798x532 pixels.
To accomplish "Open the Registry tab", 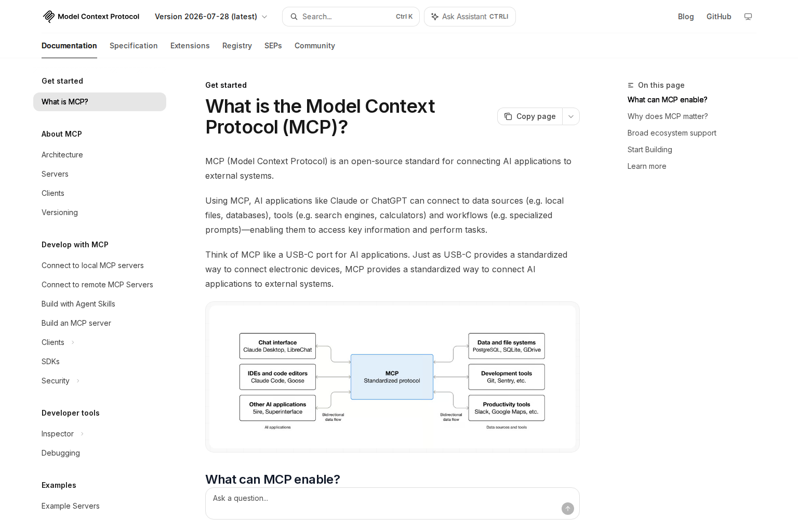I will [x=237, y=46].
